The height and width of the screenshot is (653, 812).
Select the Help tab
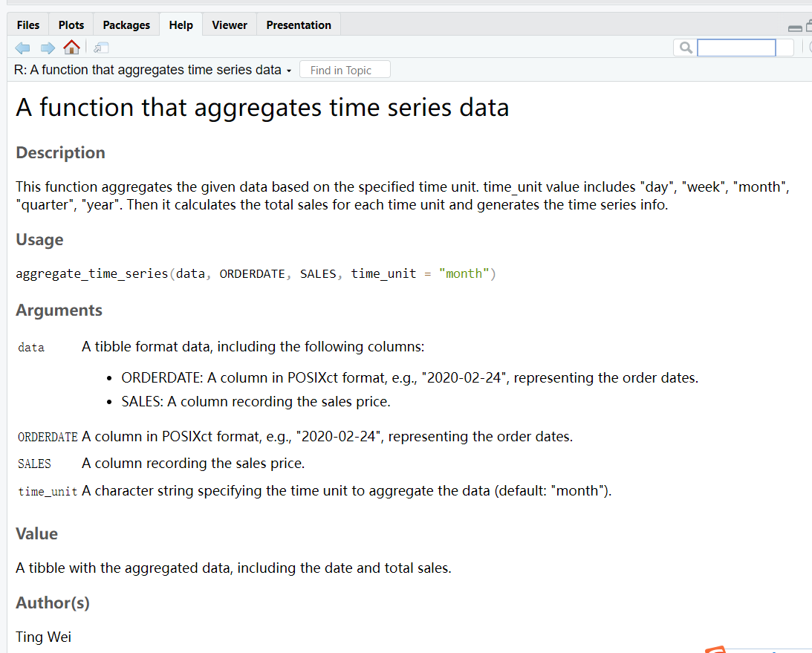181,25
